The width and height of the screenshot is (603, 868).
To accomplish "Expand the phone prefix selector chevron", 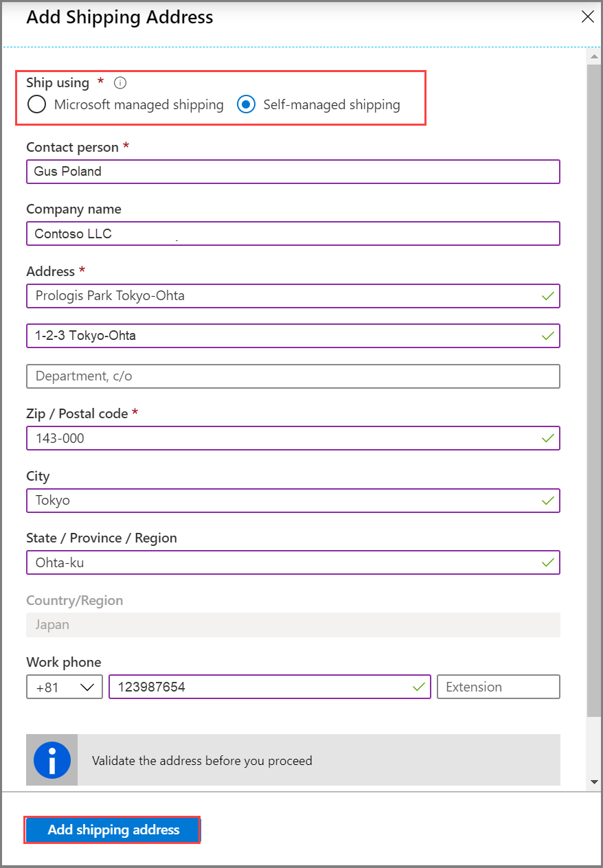I will tap(87, 686).
